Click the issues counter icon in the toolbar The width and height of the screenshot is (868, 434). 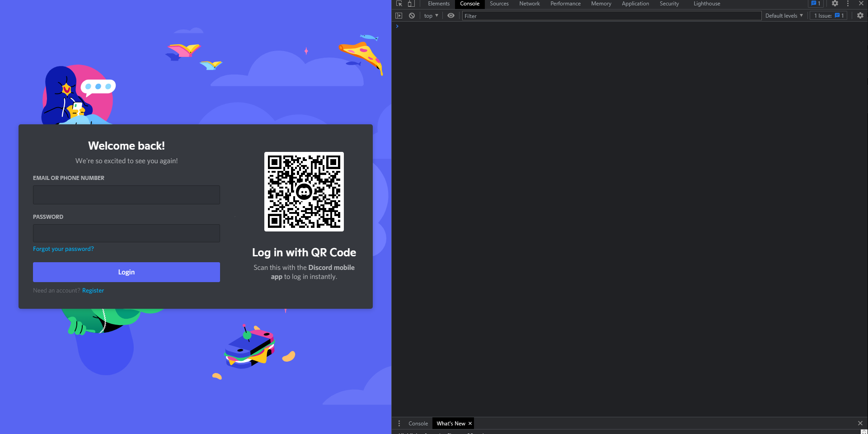816,4
